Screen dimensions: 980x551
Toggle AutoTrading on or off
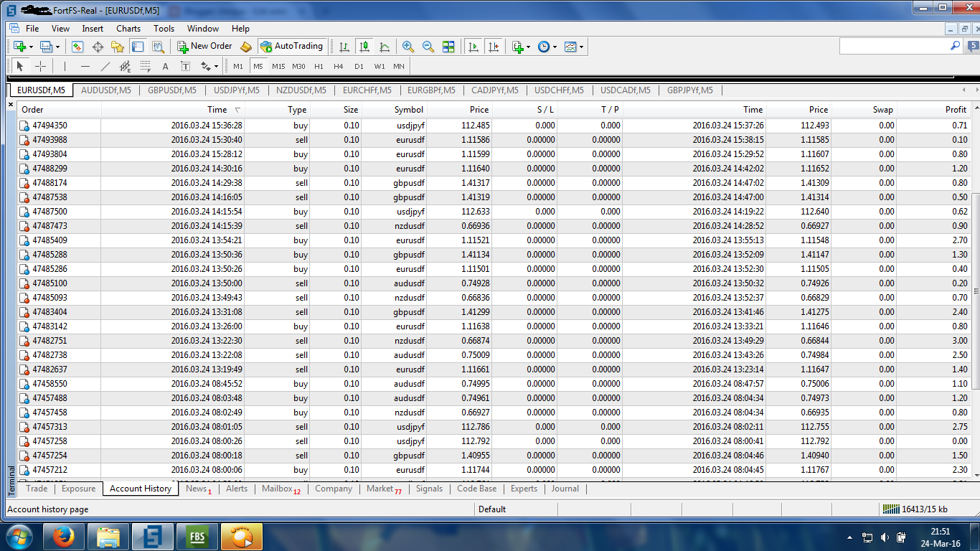coord(292,46)
